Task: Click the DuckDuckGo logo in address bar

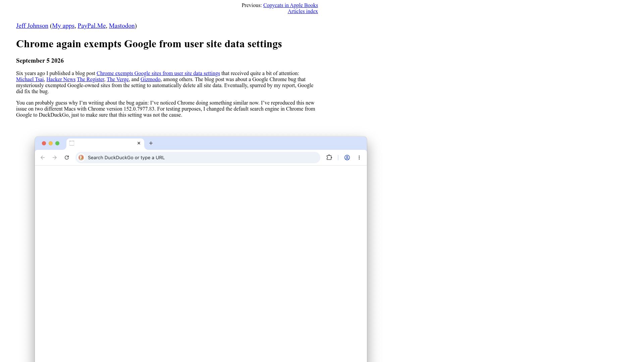Action: point(81,158)
